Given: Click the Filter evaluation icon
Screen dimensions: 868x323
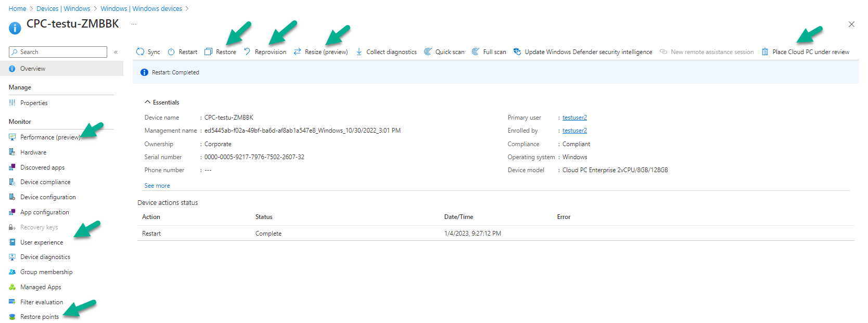Looking at the screenshot, I should pyautogui.click(x=12, y=302).
